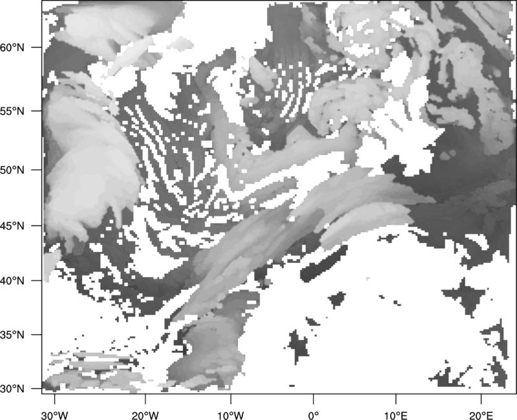517x420 pixels.
Task: Click the 10°E longitude label
Action: pos(395,415)
